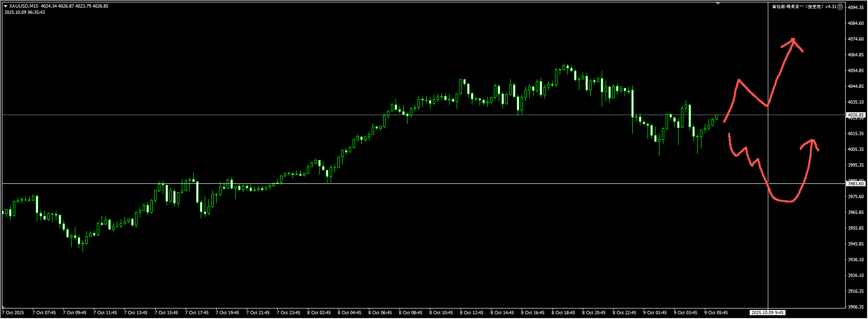This screenshot has width=868, height=319.
Task: Click the gray chart shift triangle marker
Action: tap(718, 3)
